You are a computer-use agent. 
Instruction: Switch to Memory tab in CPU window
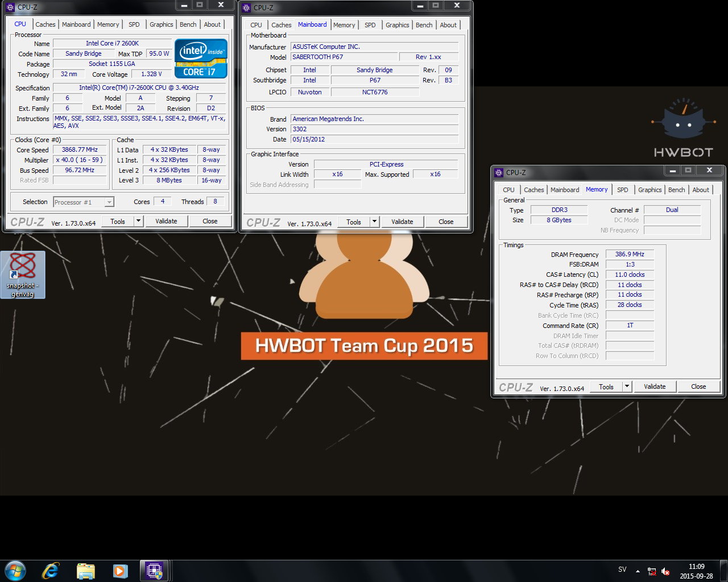click(108, 24)
